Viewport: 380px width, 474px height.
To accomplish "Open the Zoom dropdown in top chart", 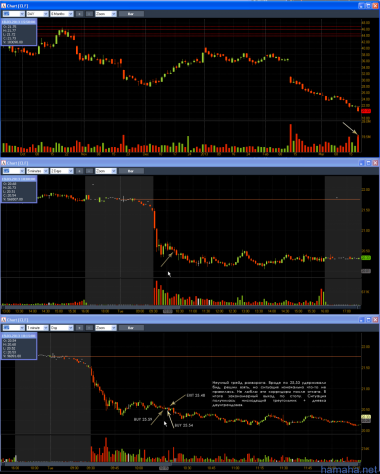I will (106, 14).
